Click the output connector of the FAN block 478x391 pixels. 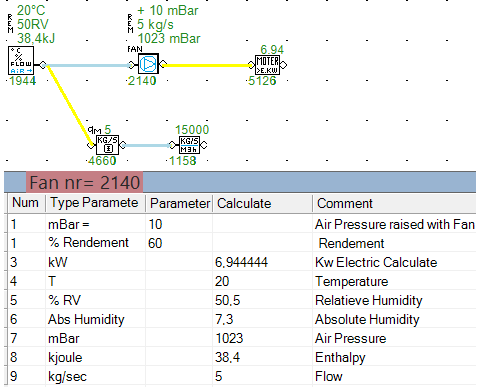[163, 64]
